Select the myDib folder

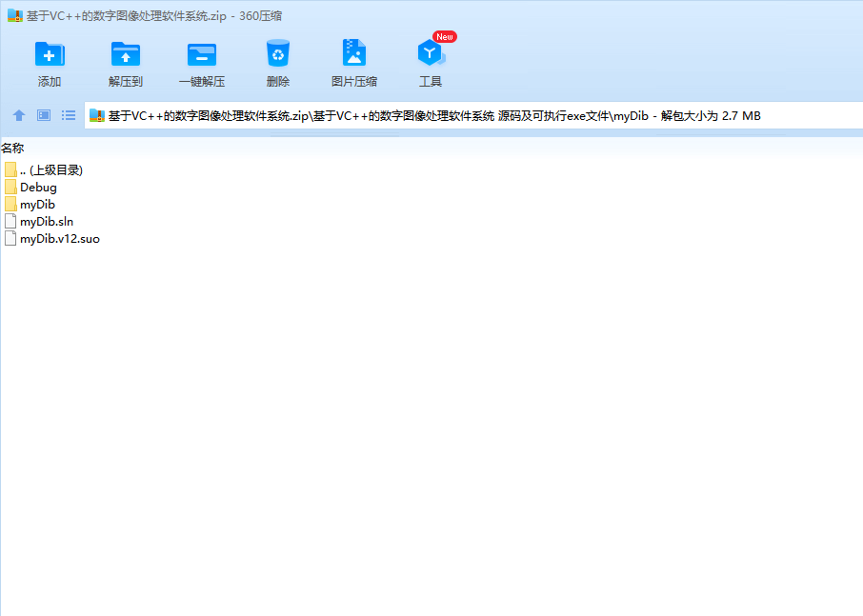30,204
